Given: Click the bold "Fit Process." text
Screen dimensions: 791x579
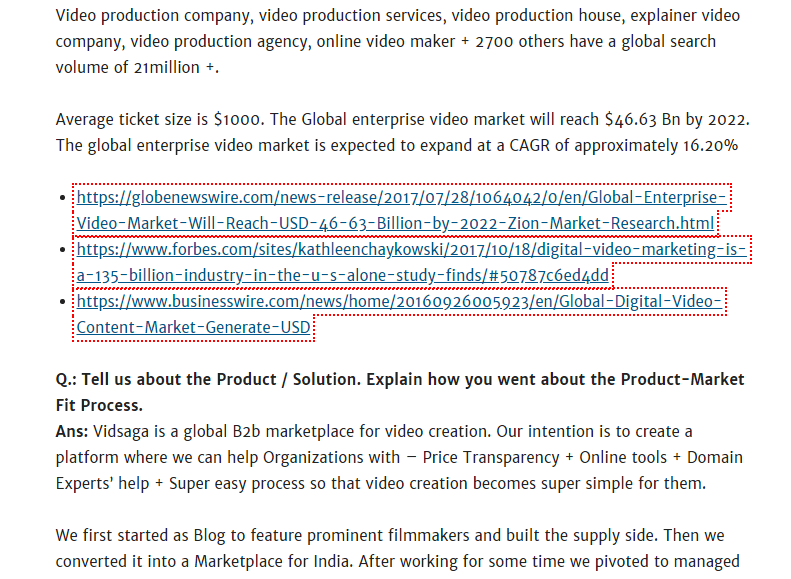Looking at the screenshot, I should tap(99, 406).
